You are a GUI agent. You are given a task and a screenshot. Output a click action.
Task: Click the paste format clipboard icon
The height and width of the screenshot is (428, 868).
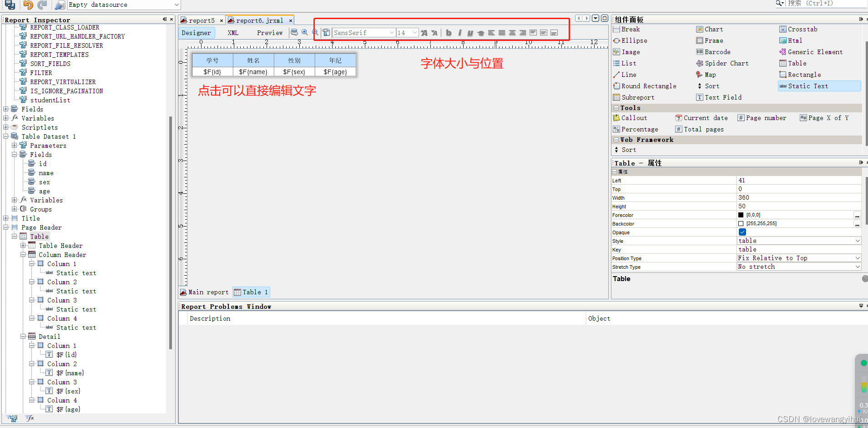point(327,32)
